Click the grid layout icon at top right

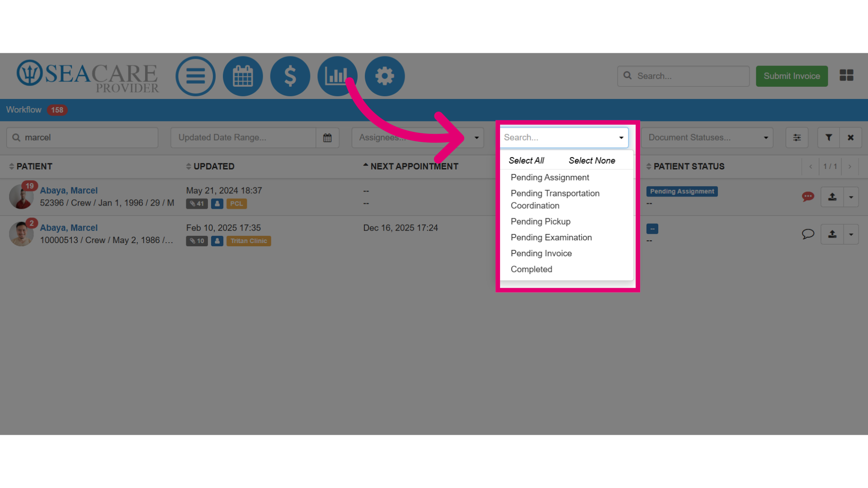pos(846,75)
